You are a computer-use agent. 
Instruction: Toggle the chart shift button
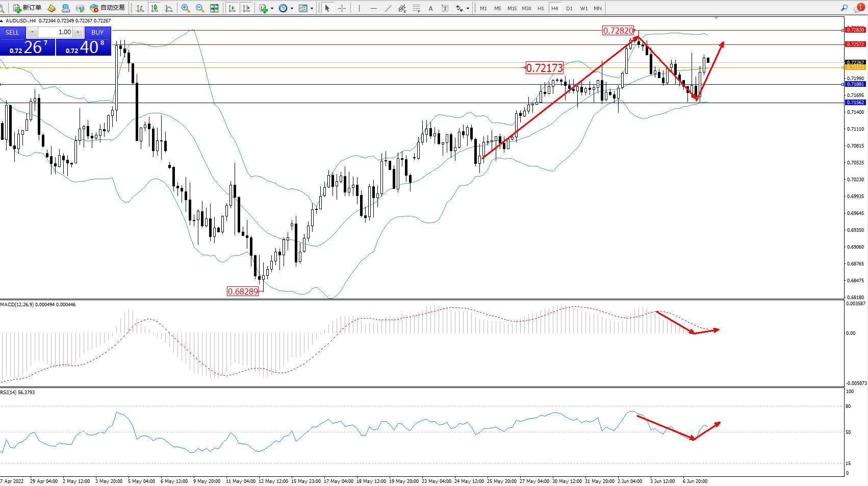246,8
